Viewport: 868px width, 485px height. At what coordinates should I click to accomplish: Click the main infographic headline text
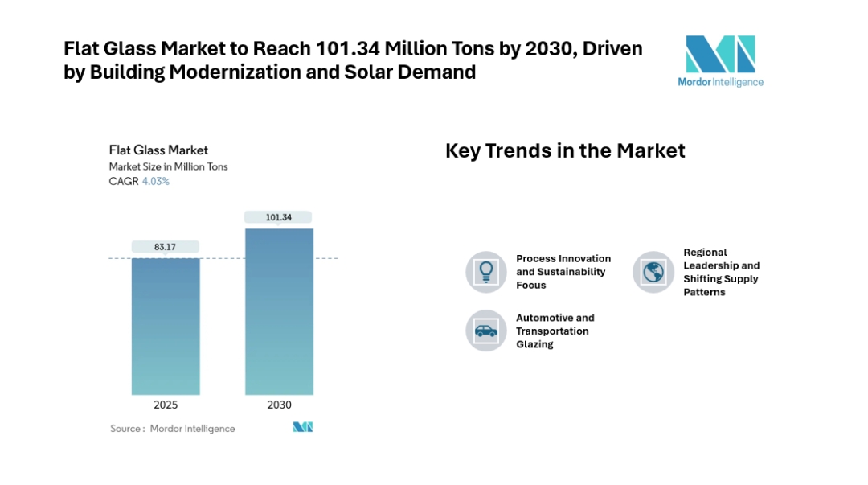coord(353,60)
